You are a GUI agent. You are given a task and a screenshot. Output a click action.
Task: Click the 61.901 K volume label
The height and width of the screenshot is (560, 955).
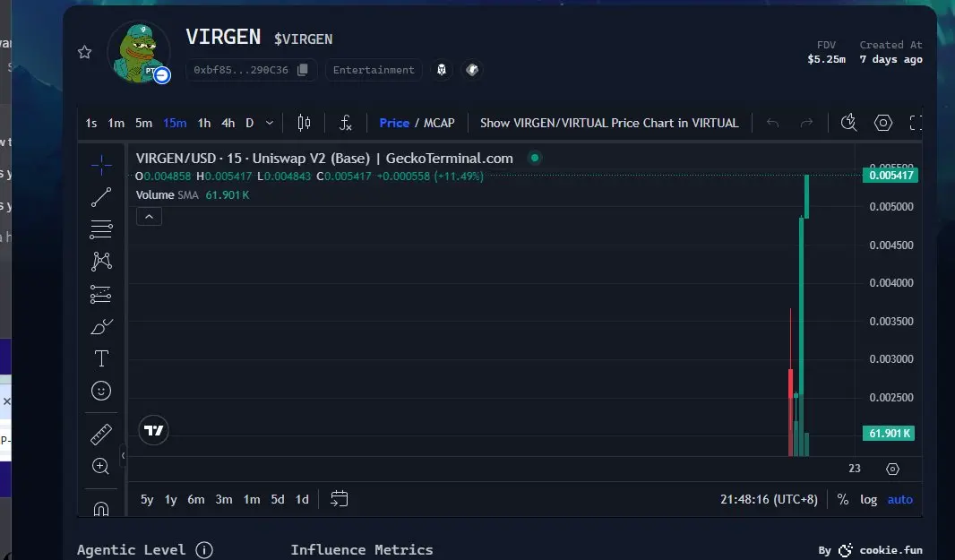[889, 434]
